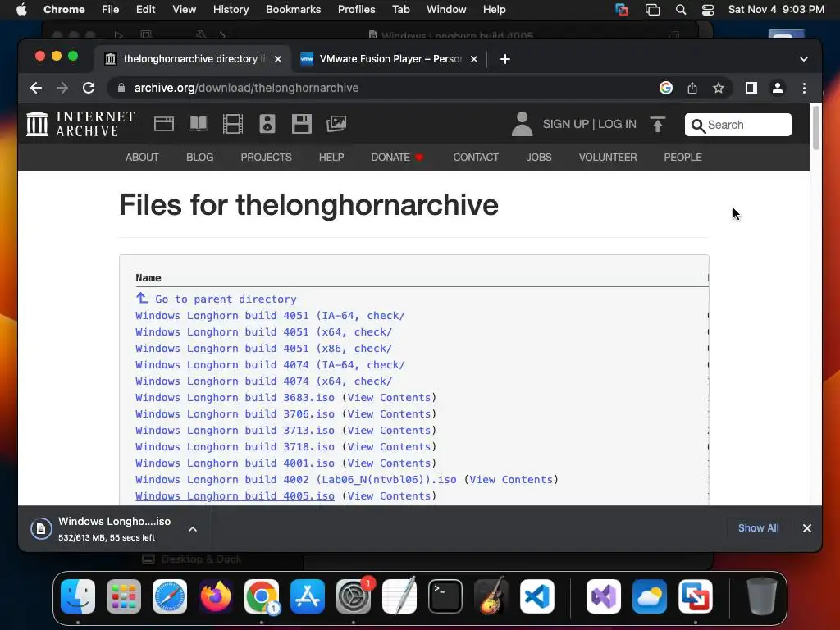Open the Chrome profile icon
Image resolution: width=840 pixels, height=630 pixels.
click(778, 88)
